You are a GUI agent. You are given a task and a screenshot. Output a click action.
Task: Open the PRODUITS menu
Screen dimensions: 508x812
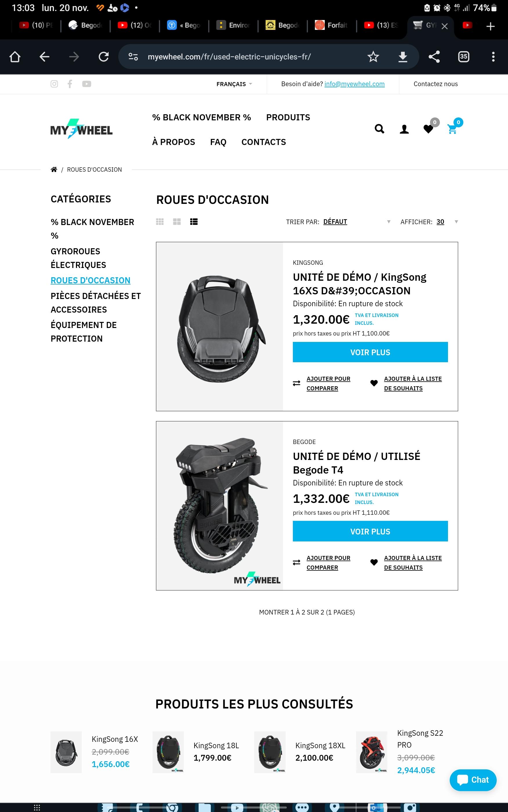coord(288,117)
